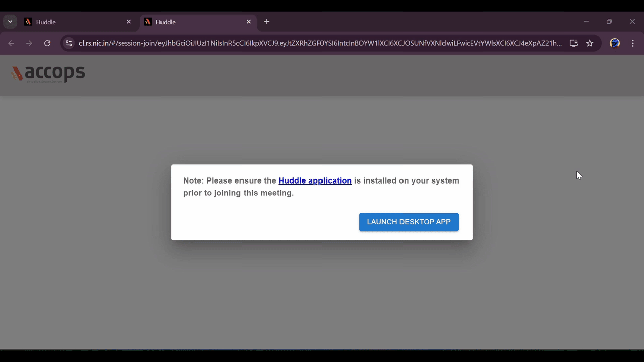Click the LAUNCH DESKTOP APP button
Screen dimensions: 644x362
(x=409, y=222)
